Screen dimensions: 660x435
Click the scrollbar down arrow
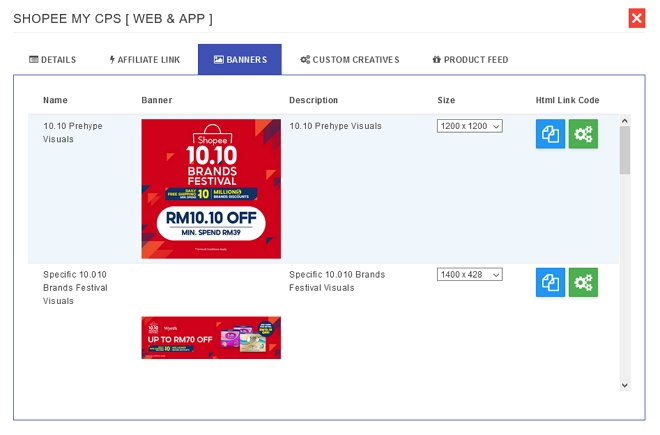click(x=625, y=385)
